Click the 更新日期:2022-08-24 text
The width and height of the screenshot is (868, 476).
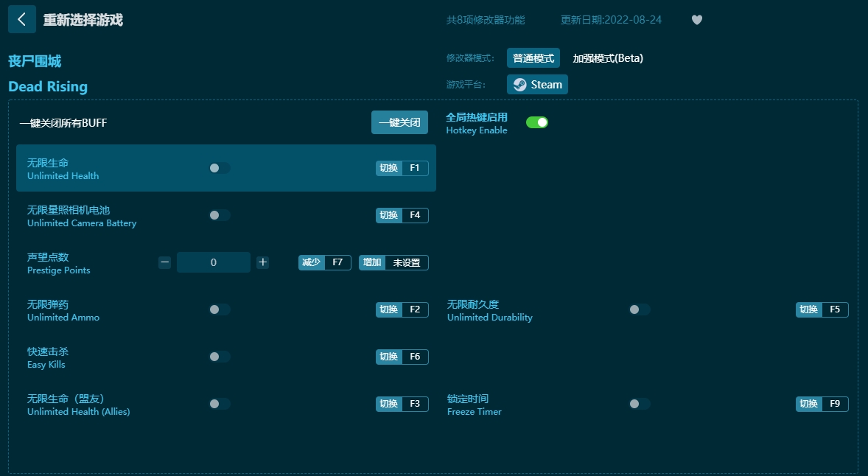tap(611, 20)
